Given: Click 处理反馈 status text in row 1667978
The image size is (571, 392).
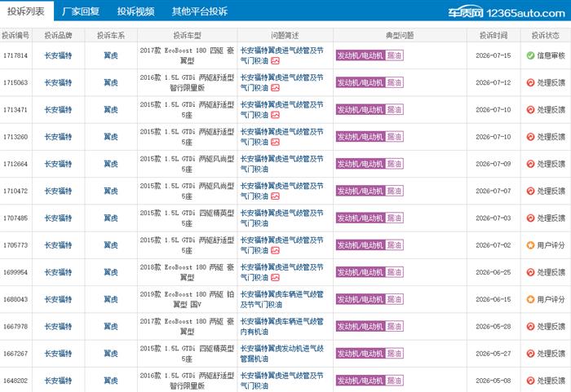Looking at the screenshot, I should point(551,327).
